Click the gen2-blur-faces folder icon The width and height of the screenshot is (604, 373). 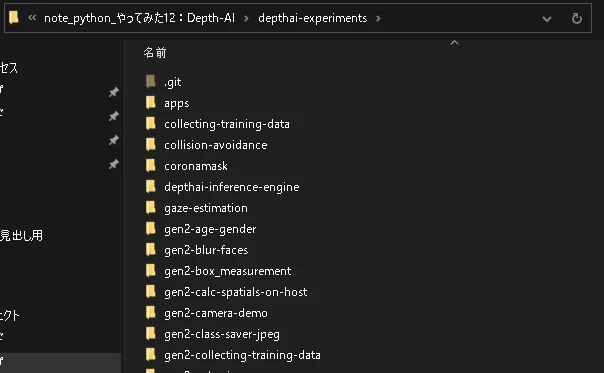click(151, 249)
